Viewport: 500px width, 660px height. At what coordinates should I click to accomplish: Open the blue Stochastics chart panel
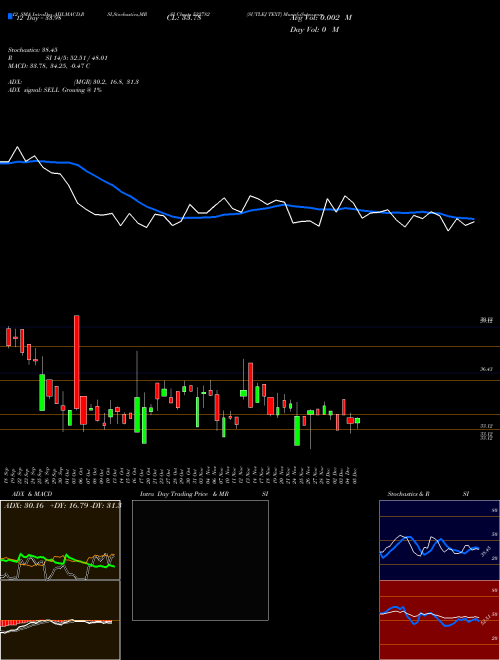439,540
